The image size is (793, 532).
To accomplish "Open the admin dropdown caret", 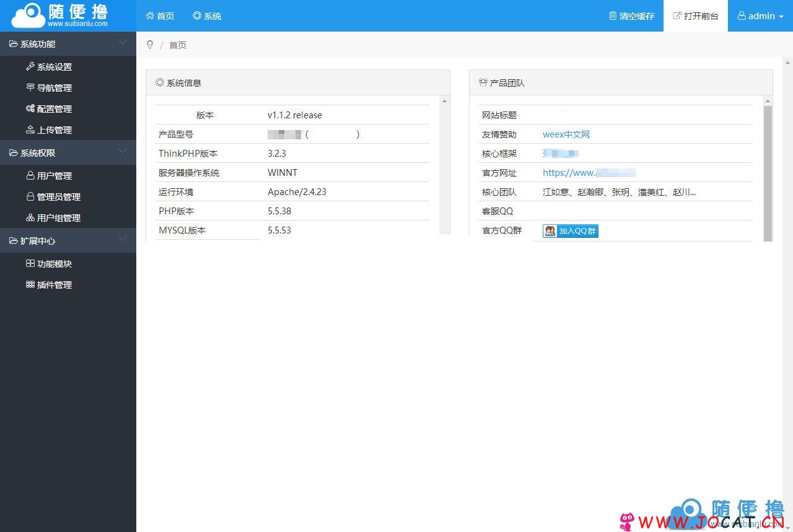I will tap(781, 17).
